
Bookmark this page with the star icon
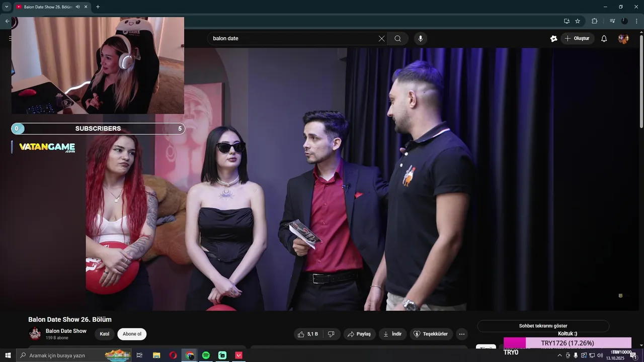click(578, 21)
